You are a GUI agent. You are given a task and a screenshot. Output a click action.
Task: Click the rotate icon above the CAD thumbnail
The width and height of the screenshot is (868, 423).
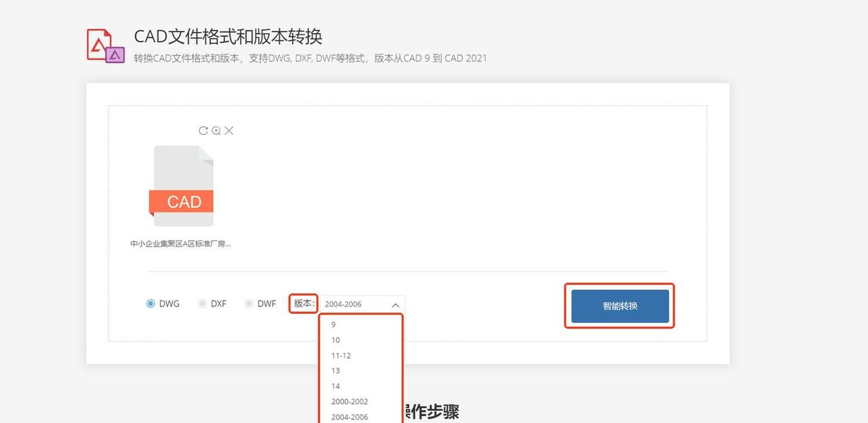(x=202, y=130)
